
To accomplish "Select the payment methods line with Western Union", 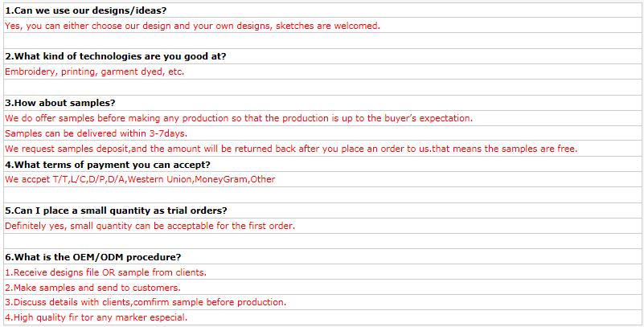I will (140, 179).
